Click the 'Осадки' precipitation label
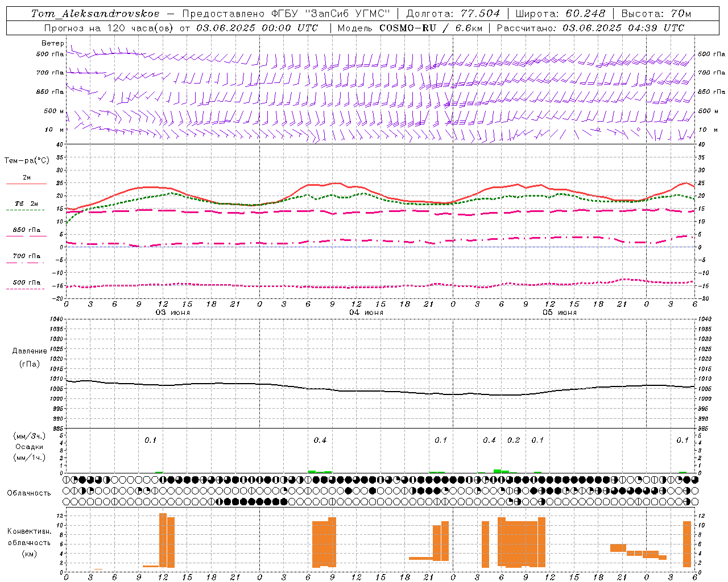 coord(30,447)
